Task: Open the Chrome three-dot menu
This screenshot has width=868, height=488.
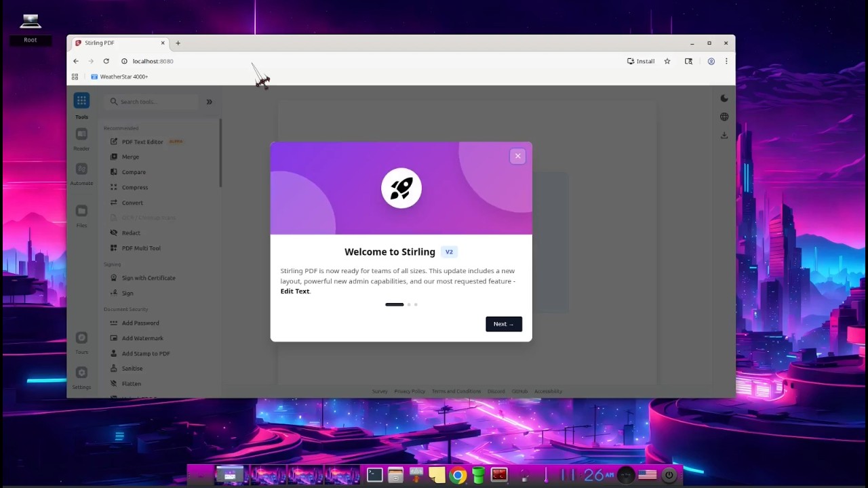Action: click(726, 61)
